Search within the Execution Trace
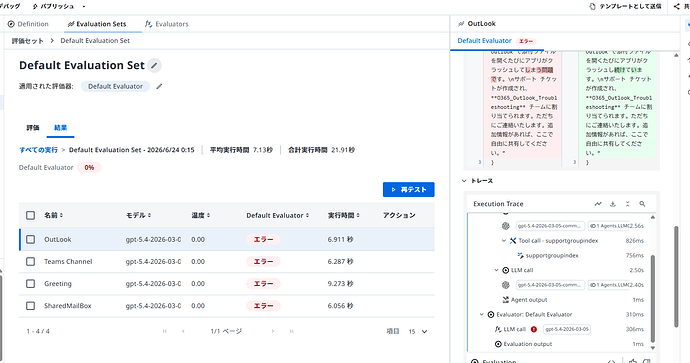The width and height of the screenshot is (690, 363). [x=642, y=204]
